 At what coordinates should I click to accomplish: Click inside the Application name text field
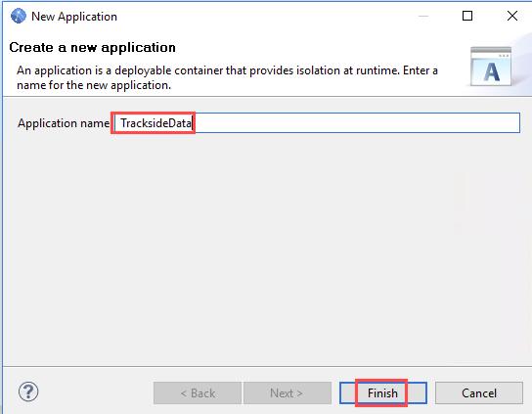(x=317, y=123)
